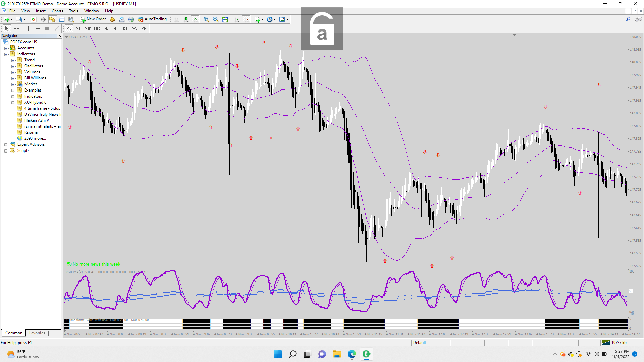
Task: Open the templates dropdown arrow
Action: pyautogui.click(x=287, y=19)
